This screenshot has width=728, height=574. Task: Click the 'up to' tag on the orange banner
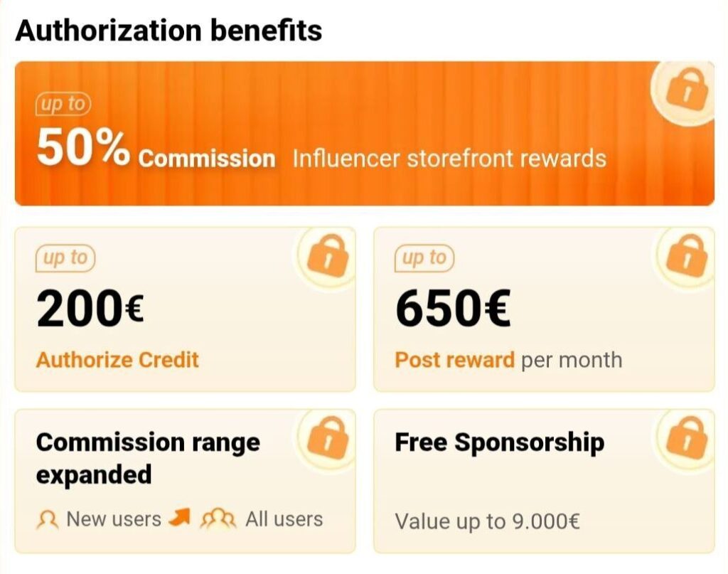pyautogui.click(x=63, y=104)
